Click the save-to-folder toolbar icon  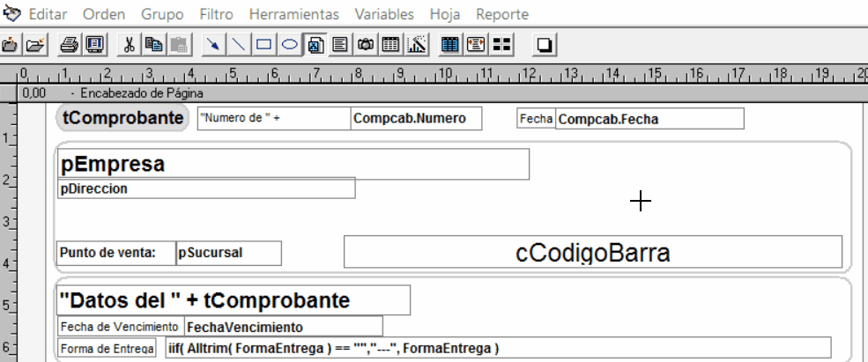(10, 44)
